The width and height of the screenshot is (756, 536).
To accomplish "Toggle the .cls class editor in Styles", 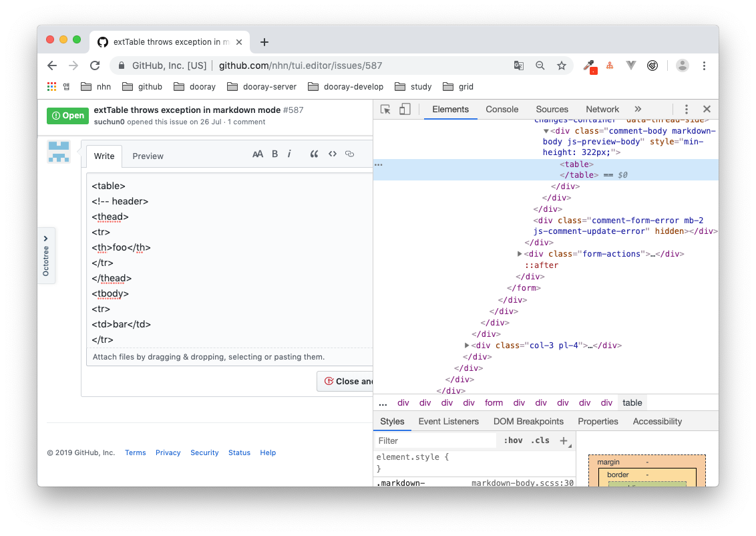I will (541, 440).
